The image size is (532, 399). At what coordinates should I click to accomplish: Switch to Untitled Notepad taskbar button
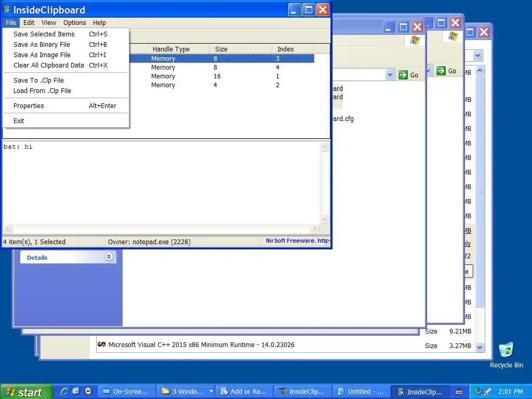pyautogui.click(x=362, y=392)
